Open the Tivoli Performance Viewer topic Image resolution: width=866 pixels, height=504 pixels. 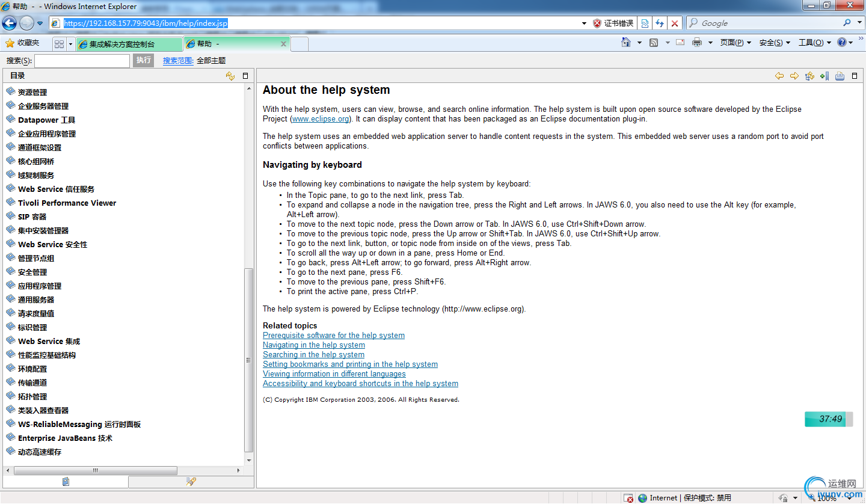67,203
